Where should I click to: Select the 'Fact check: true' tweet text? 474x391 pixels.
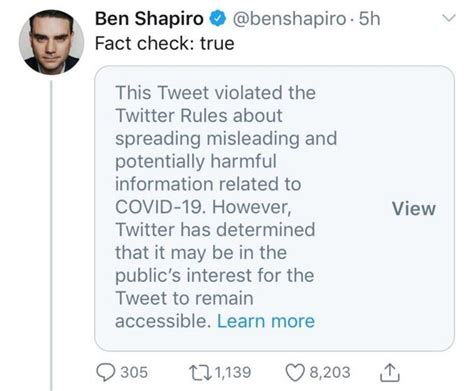pos(165,44)
